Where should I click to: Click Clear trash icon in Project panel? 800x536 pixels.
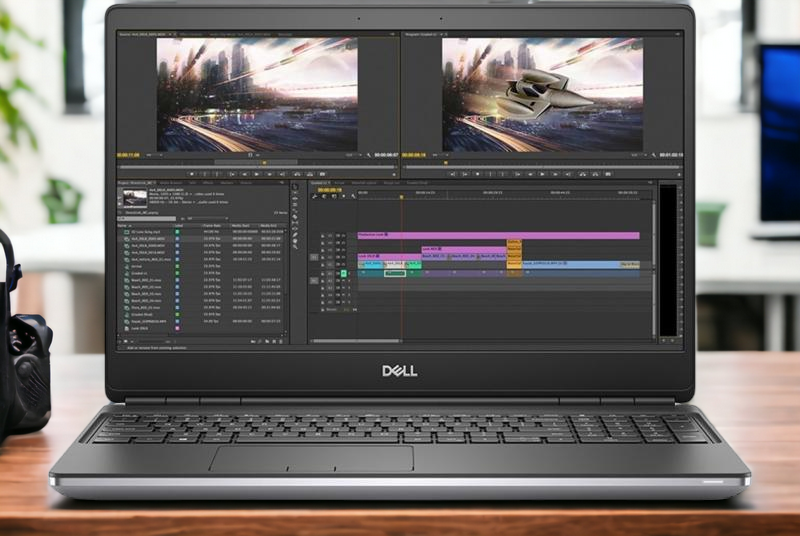click(281, 342)
